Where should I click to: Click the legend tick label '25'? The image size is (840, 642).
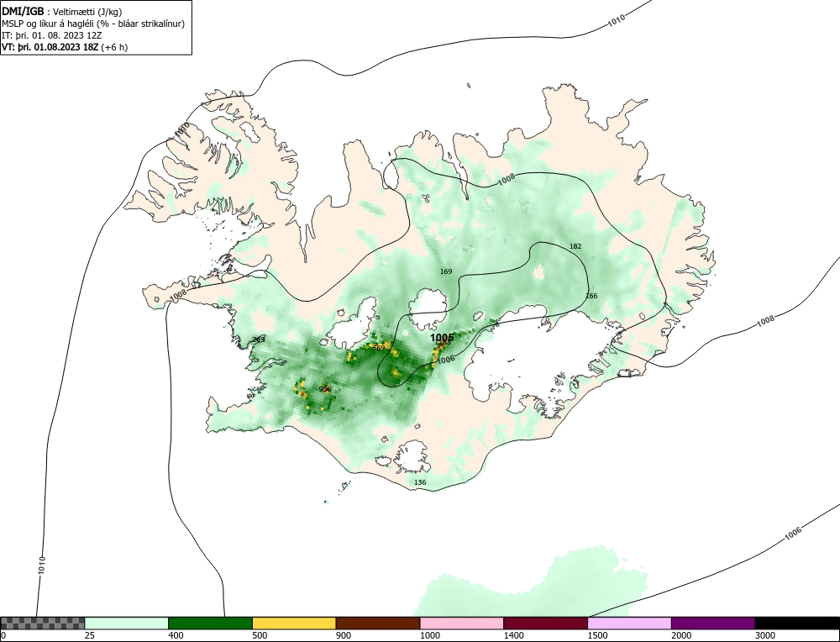90,635
